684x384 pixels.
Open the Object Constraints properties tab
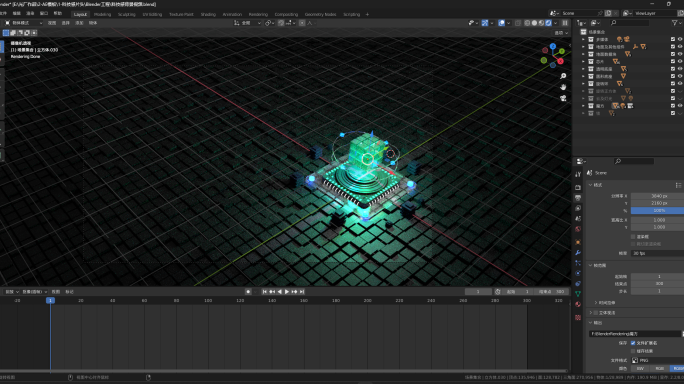click(x=578, y=284)
